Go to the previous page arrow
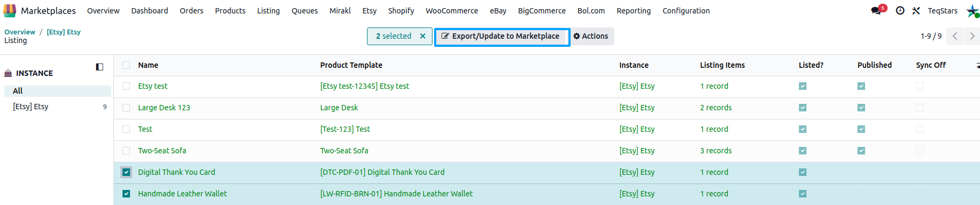Viewport: 980px width, 205px height. [x=955, y=36]
